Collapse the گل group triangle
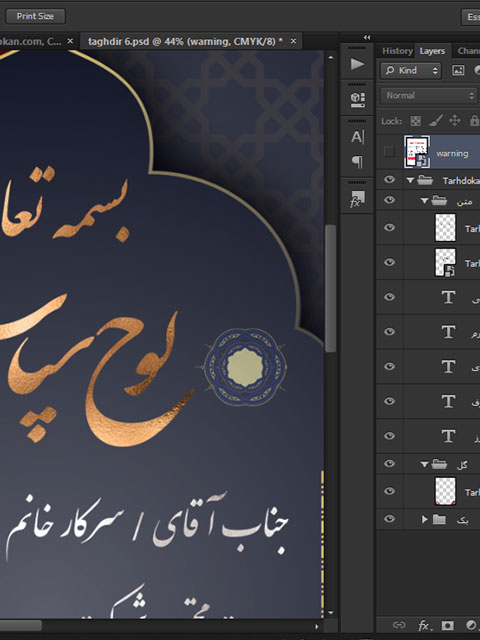480x640 pixels. (424, 464)
